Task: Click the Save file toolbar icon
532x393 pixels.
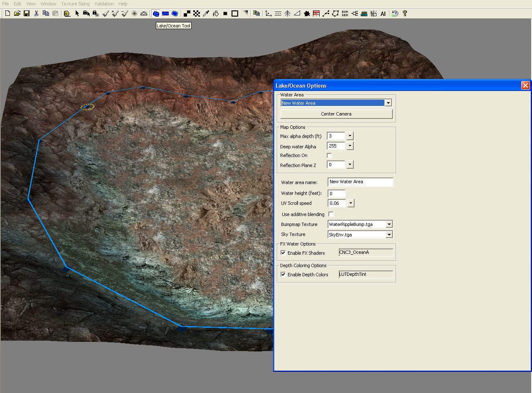Action: point(27,14)
